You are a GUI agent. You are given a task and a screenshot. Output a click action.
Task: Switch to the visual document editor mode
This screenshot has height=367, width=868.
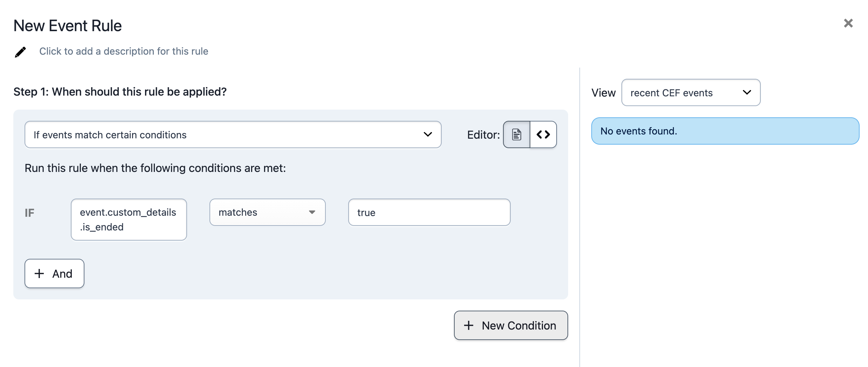coord(516,135)
